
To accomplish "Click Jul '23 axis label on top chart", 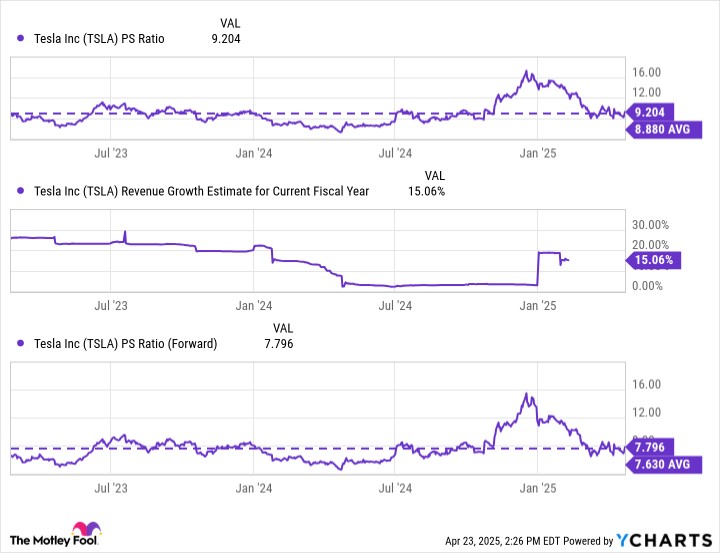I will tap(111, 153).
